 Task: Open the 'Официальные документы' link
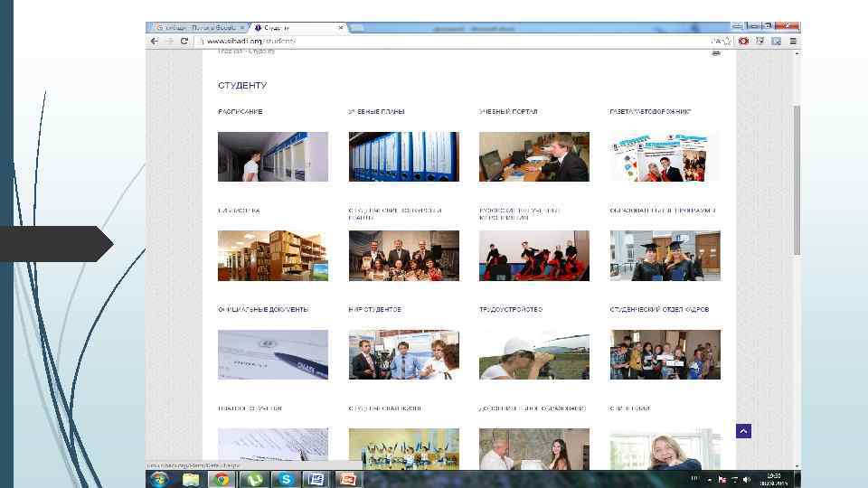[x=263, y=309]
